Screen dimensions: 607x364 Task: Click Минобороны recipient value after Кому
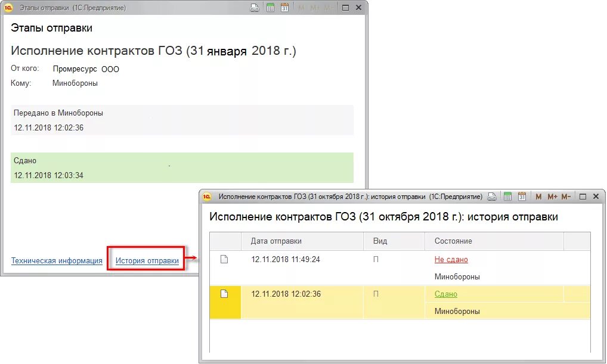click(75, 83)
